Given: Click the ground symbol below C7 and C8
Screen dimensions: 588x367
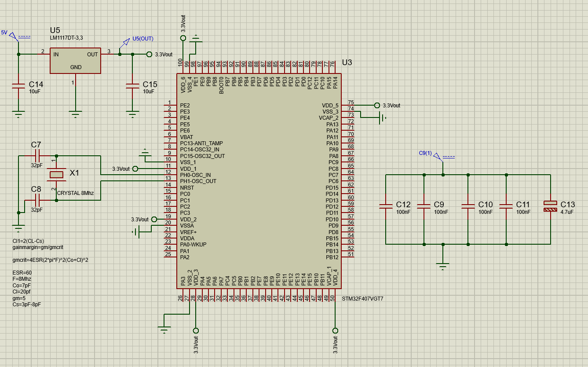Looking at the screenshot, I should (18, 228).
